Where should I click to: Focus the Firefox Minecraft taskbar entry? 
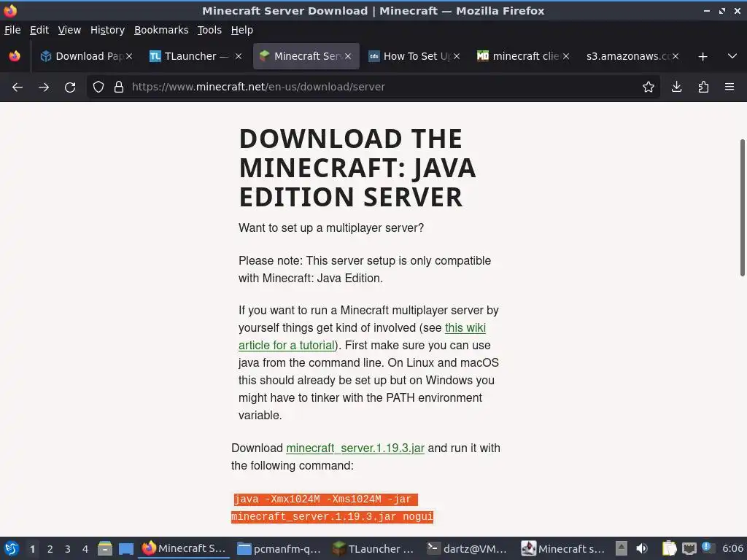[184, 548]
